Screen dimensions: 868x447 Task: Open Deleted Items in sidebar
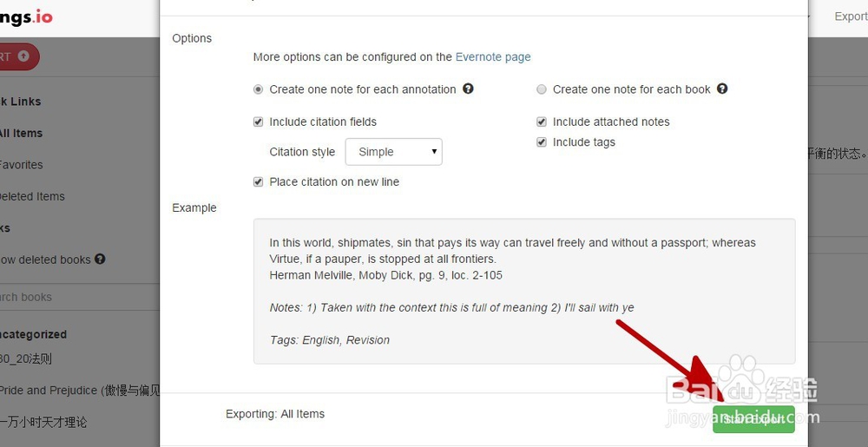point(32,196)
